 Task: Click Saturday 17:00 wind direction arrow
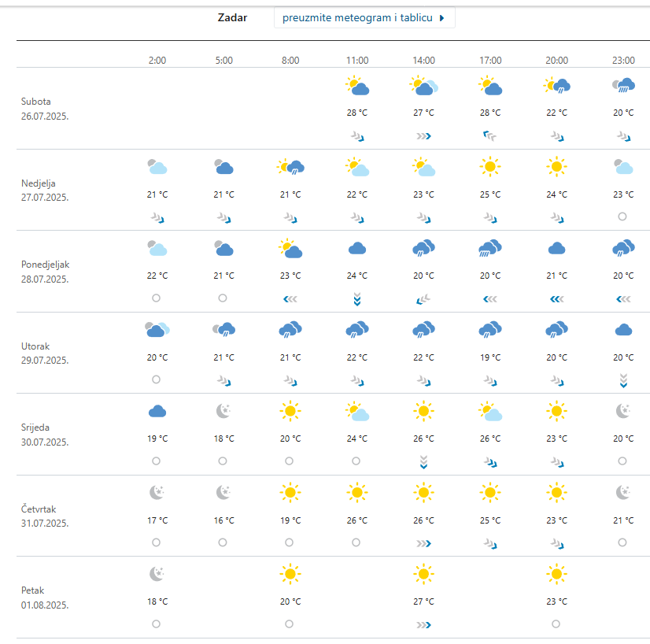(490, 135)
